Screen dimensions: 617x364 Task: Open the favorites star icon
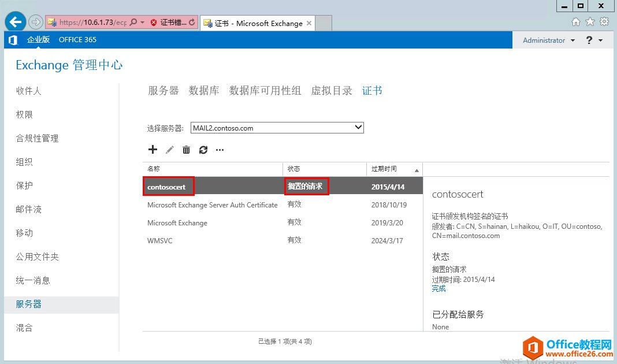pos(590,20)
